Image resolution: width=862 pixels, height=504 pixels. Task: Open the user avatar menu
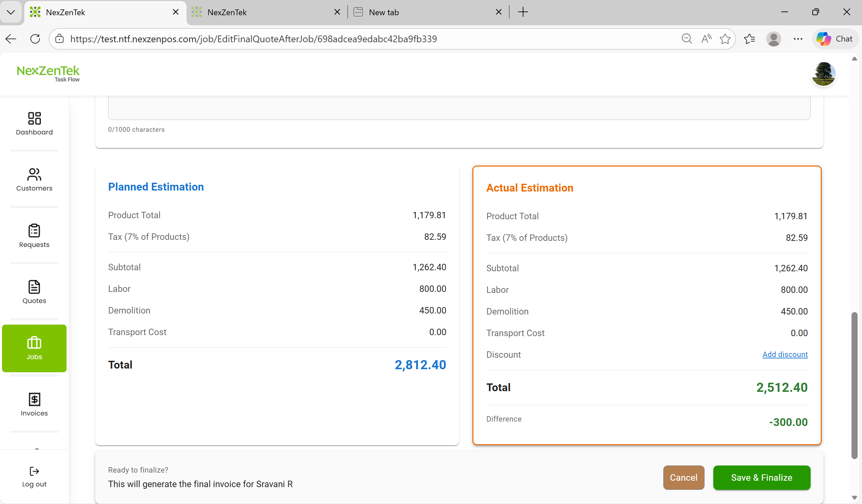click(x=823, y=74)
